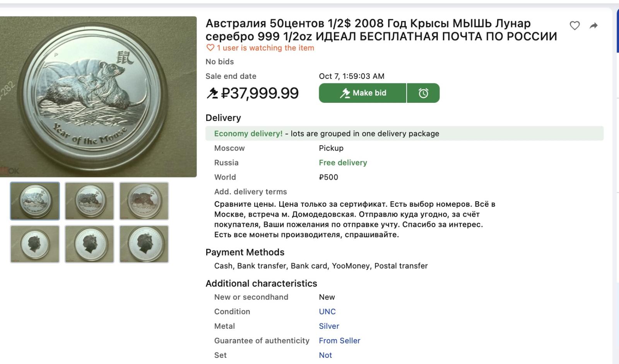The height and width of the screenshot is (364, 619).
Task: Click the lot title heading
Action: coord(381,30)
